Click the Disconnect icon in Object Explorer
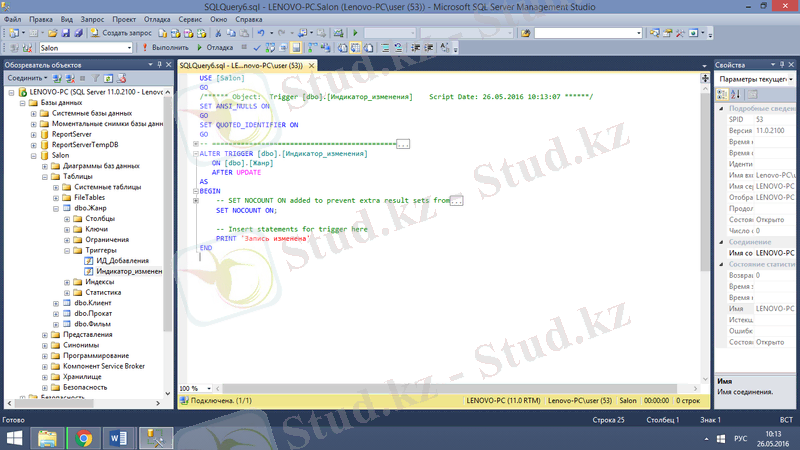This screenshot has width=800, height=450. [70, 79]
